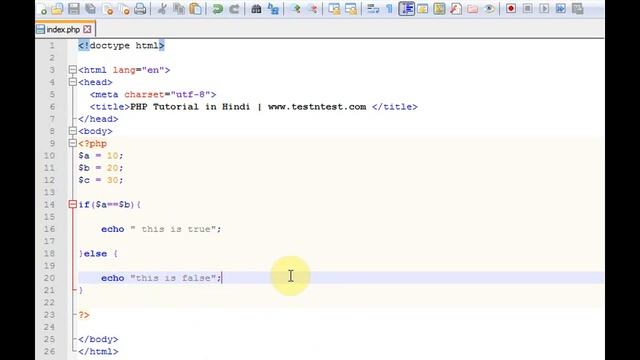
Task: Start macro recording with red dot
Action: click(511, 9)
